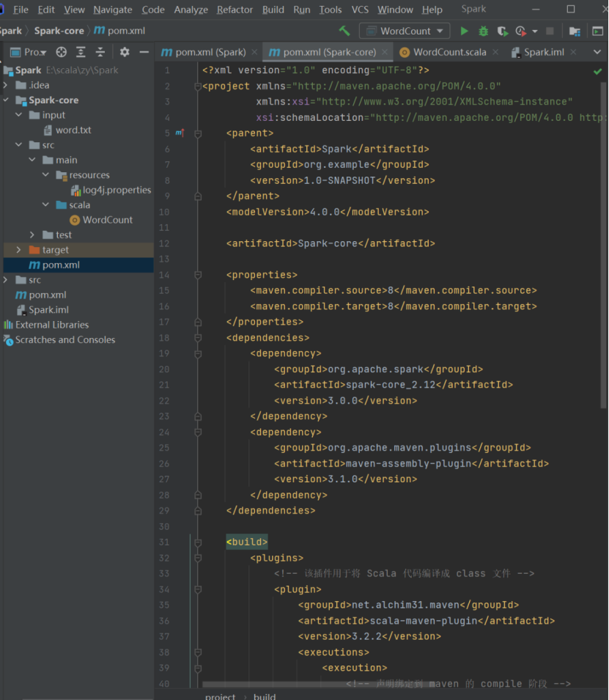Viewport: 609px width, 700px height.
Task: Click the build breadcrumb at editor bottom
Action: pyautogui.click(x=265, y=696)
